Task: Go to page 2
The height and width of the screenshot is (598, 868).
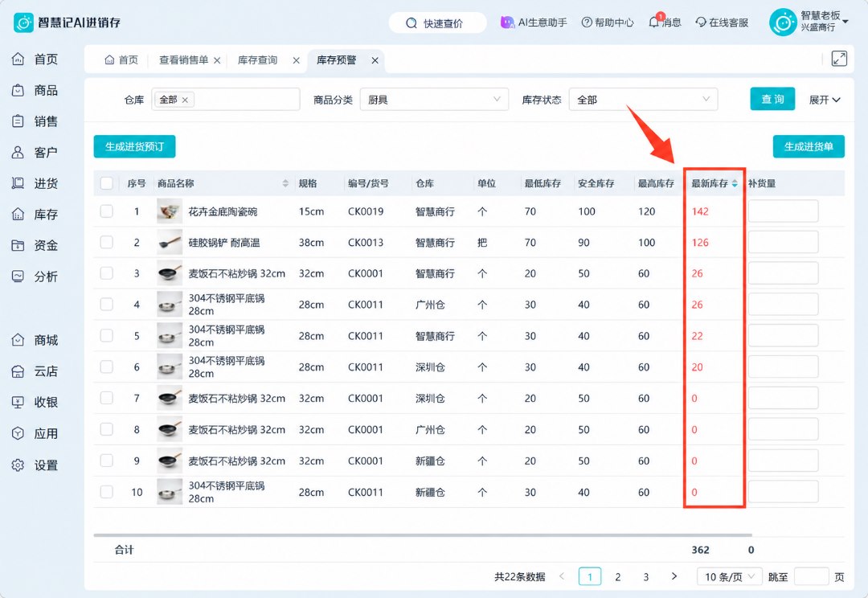Action: tap(618, 577)
